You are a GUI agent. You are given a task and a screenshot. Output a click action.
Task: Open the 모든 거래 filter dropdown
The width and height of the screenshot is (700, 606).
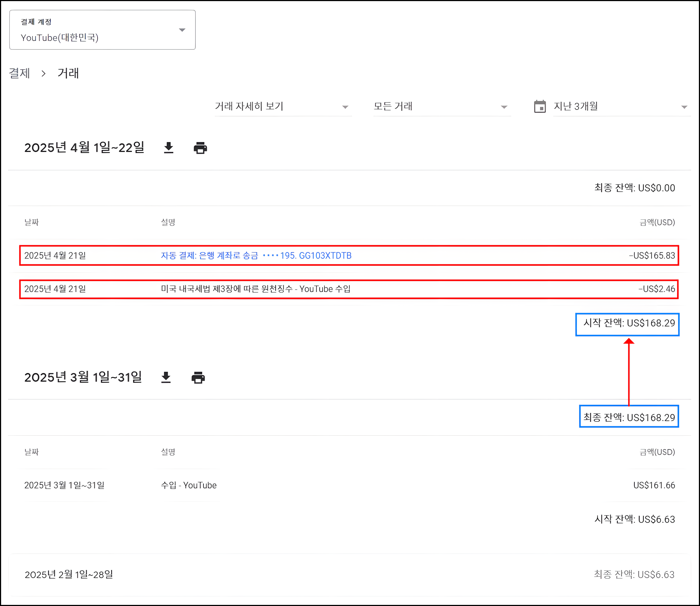click(442, 107)
